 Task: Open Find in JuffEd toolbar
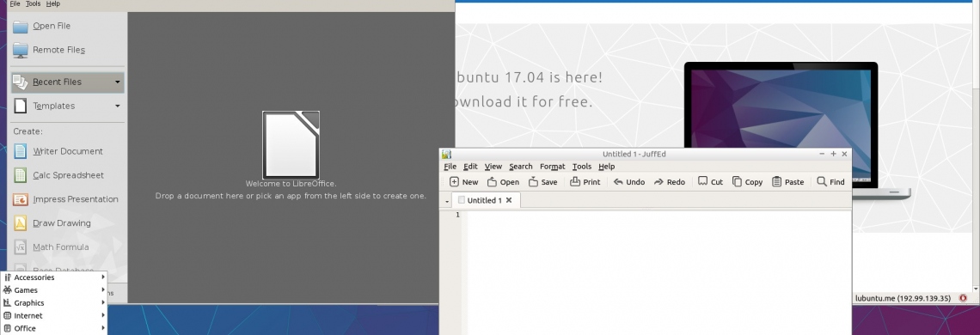pyautogui.click(x=830, y=182)
